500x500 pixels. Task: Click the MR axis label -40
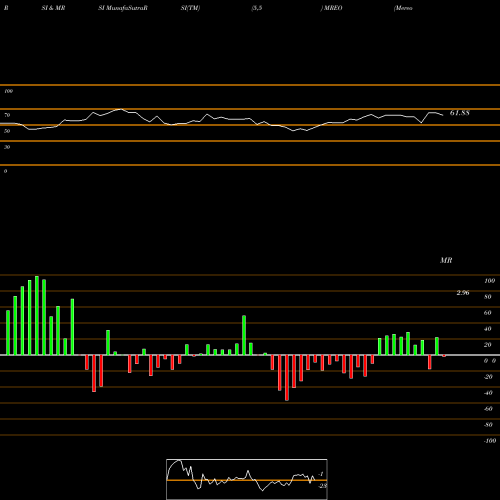(x=488, y=393)
